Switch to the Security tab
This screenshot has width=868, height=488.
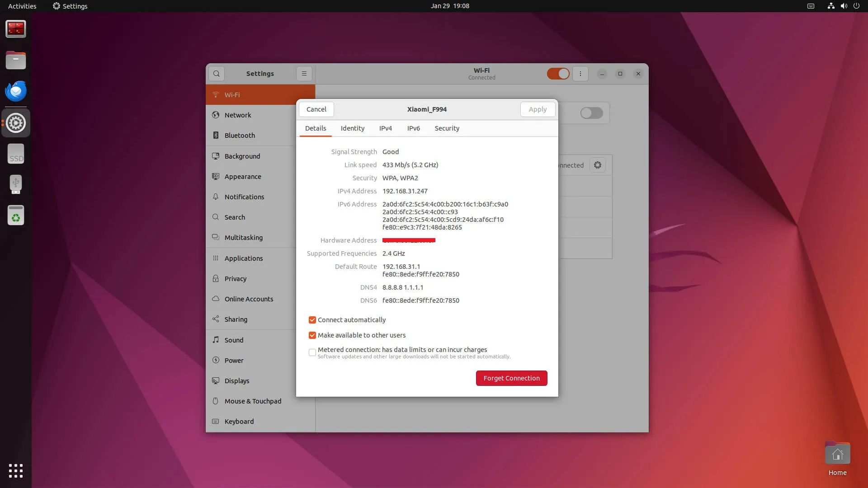tap(447, 128)
